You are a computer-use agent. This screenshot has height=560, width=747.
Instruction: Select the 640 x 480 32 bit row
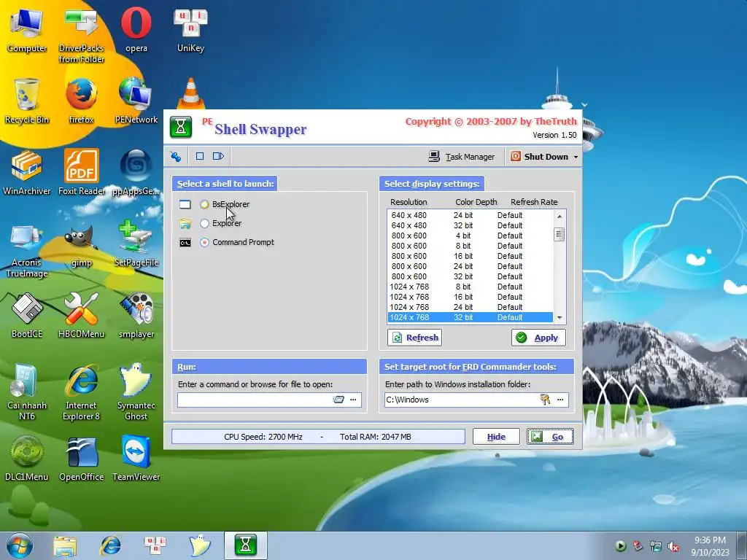(471, 226)
